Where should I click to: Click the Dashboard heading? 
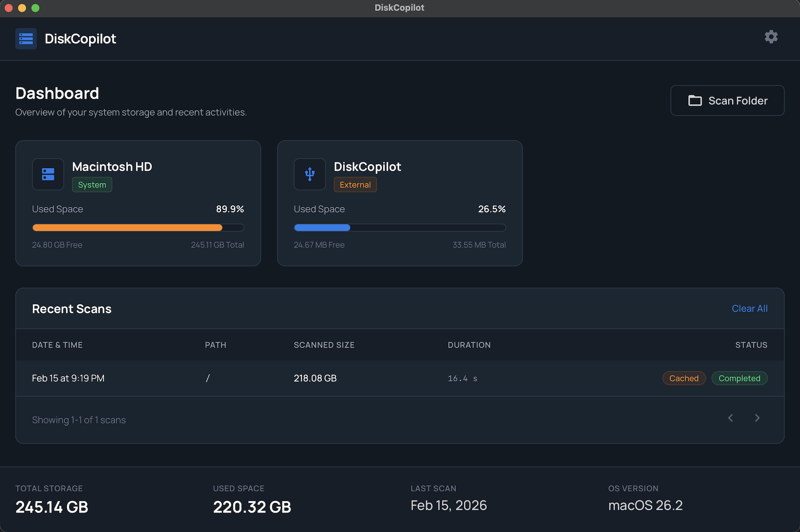(x=57, y=93)
